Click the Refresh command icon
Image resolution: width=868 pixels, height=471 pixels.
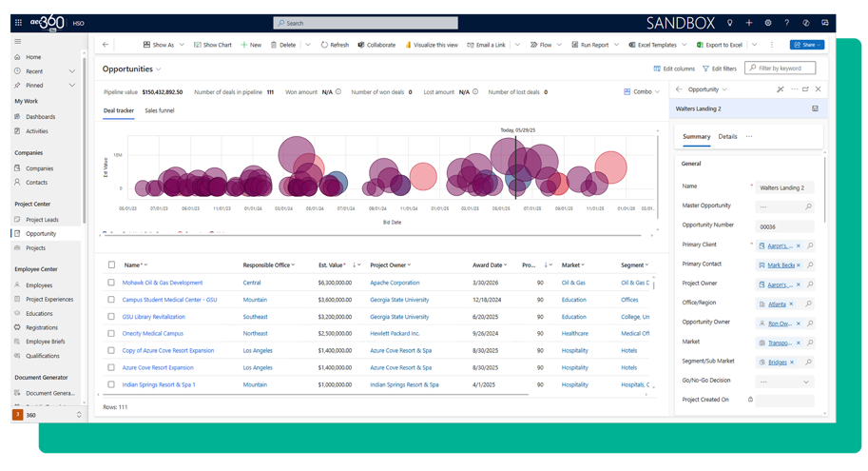324,45
